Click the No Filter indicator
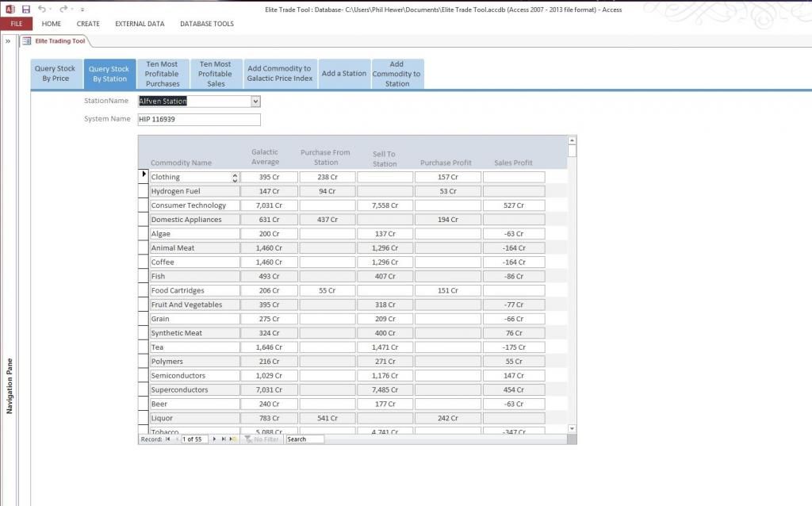 click(x=262, y=439)
